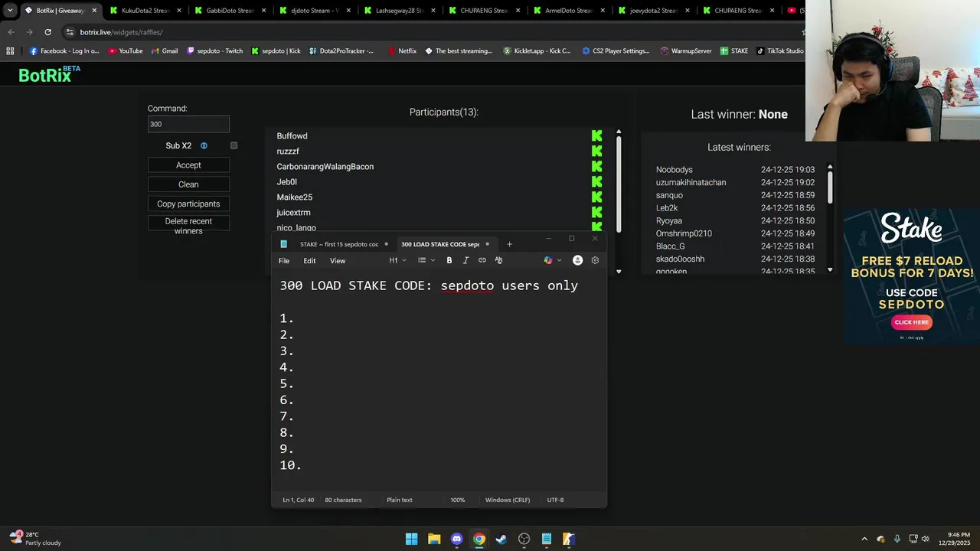Click the microphone icon in system tray
This screenshot has height=551, width=980.
[897, 539]
